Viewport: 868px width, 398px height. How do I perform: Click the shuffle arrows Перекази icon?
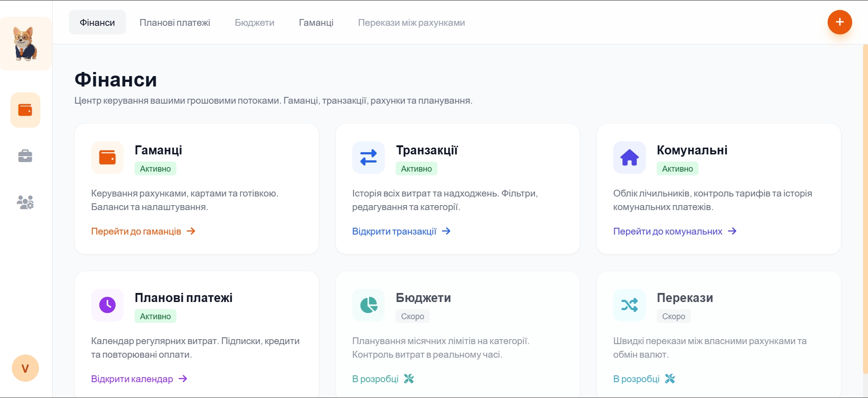(x=630, y=305)
